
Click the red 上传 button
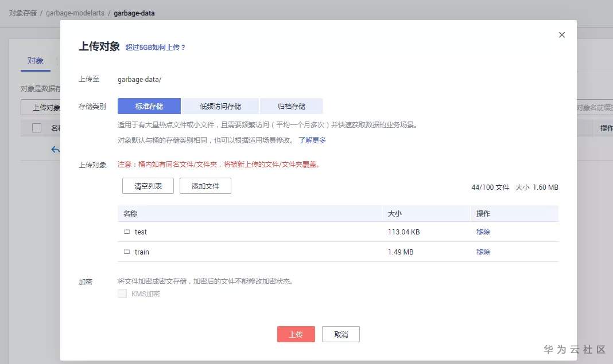tap(296, 334)
